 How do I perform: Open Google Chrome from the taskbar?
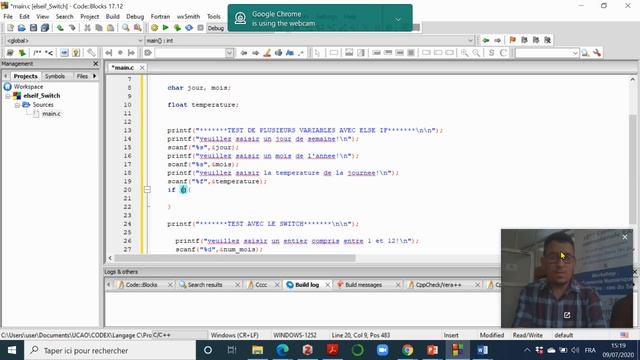pos(407,350)
